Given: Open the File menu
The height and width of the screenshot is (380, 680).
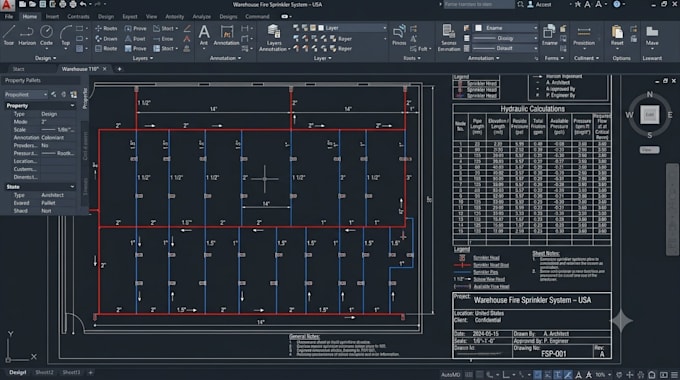Looking at the screenshot, I should (x=9, y=16).
